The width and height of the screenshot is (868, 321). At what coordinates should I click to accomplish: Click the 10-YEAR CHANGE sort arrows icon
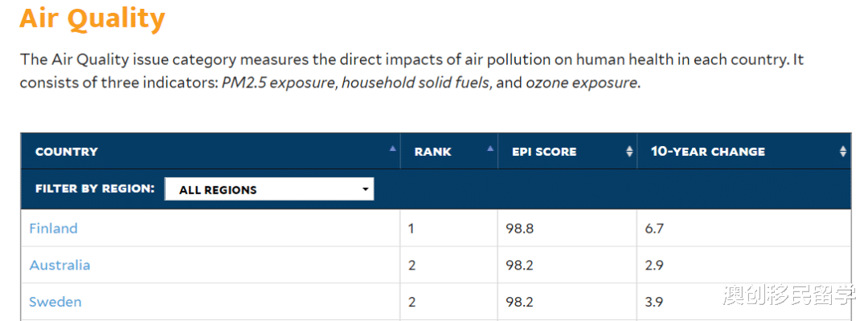tap(842, 151)
